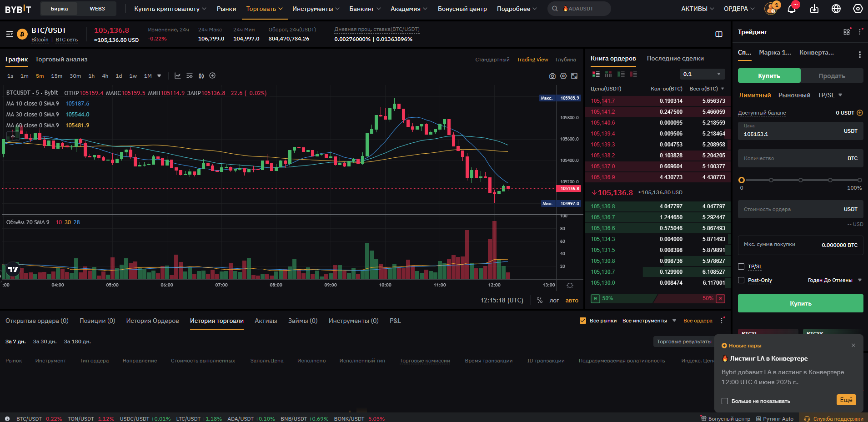
Task: Click the Все ордера link
Action: [x=697, y=321]
